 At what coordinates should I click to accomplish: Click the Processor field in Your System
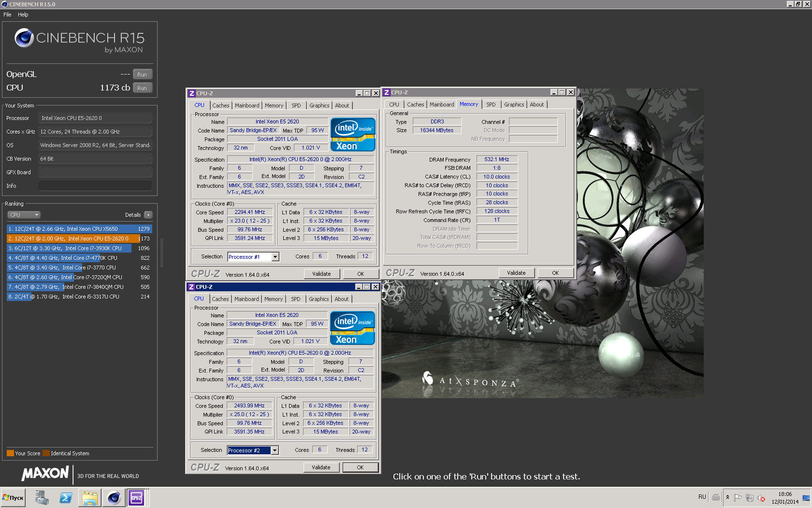pos(95,118)
